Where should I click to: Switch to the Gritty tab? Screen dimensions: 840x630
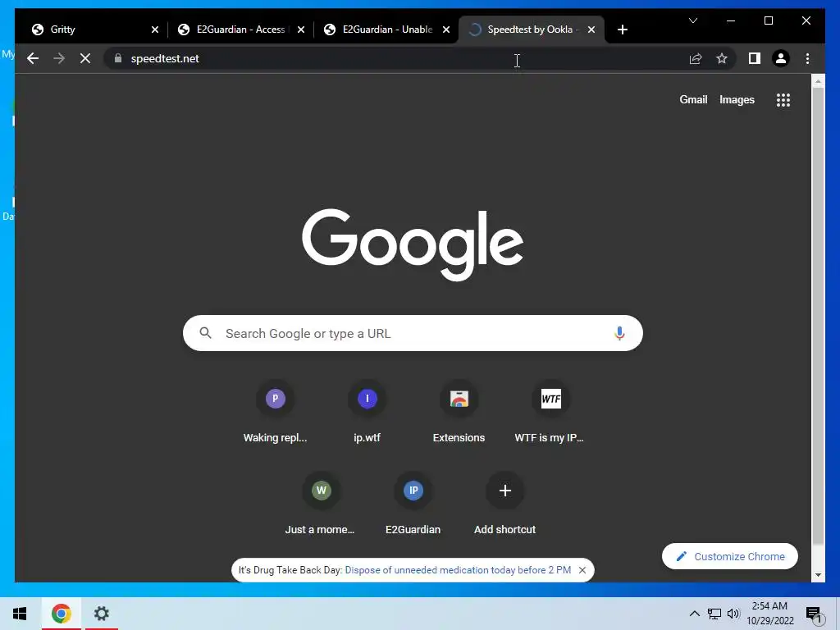pyautogui.click(x=91, y=30)
